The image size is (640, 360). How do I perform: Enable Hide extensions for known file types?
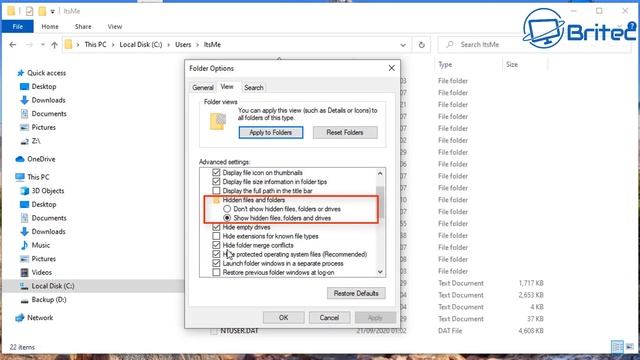(x=216, y=236)
